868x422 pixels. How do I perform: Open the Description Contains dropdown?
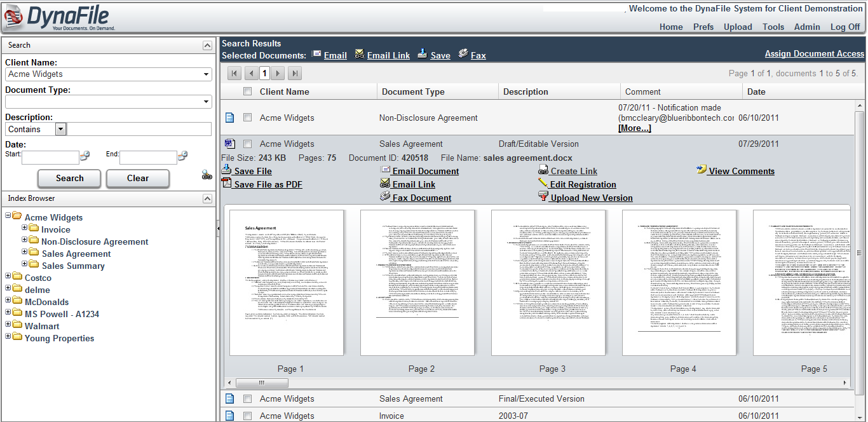coord(60,129)
